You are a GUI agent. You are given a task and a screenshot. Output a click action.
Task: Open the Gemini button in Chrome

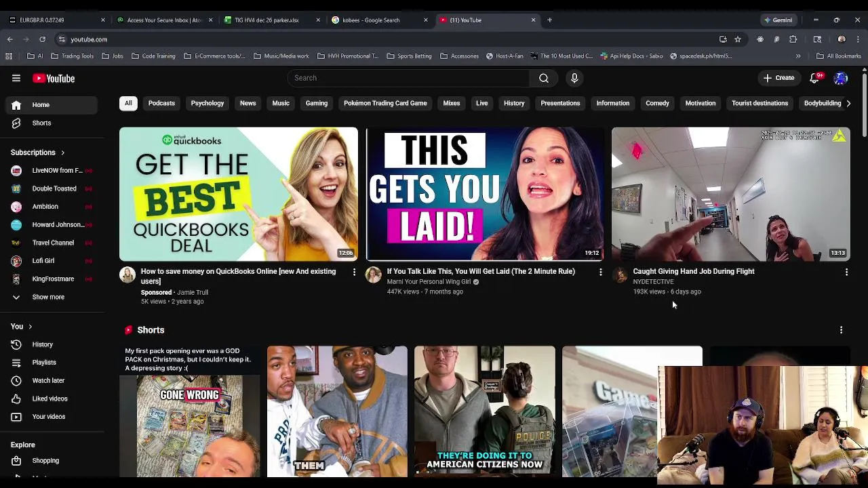pos(777,20)
